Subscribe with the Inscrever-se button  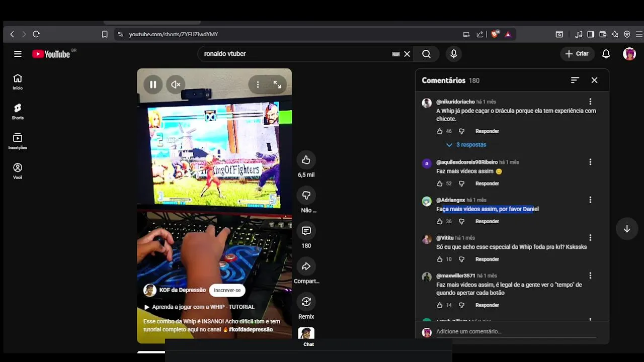tap(227, 290)
